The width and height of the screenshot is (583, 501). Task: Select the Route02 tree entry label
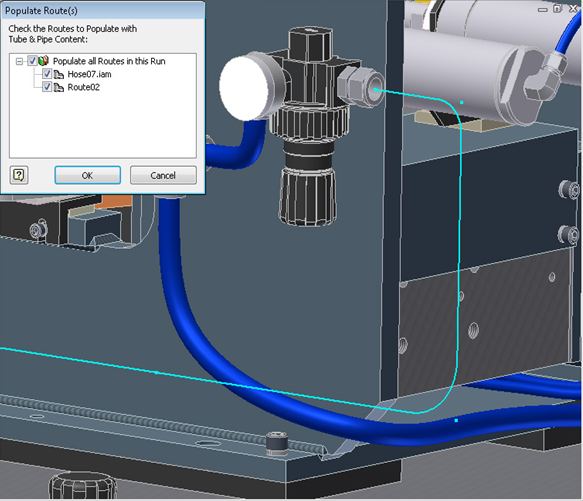coord(83,87)
